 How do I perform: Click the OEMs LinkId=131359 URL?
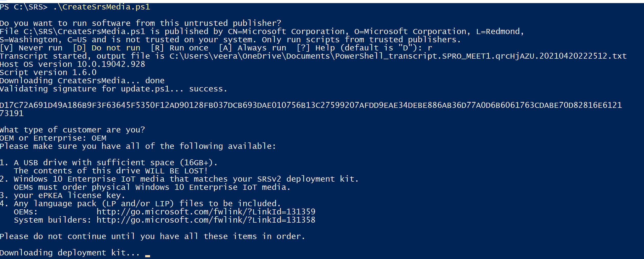pyautogui.click(x=206, y=212)
